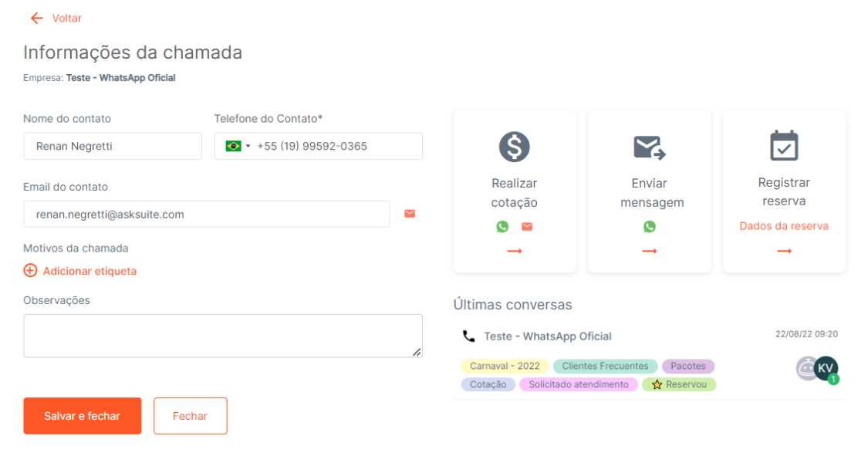
Task: Select email icon under Realizar cotação
Action: (x=527, y=227)
